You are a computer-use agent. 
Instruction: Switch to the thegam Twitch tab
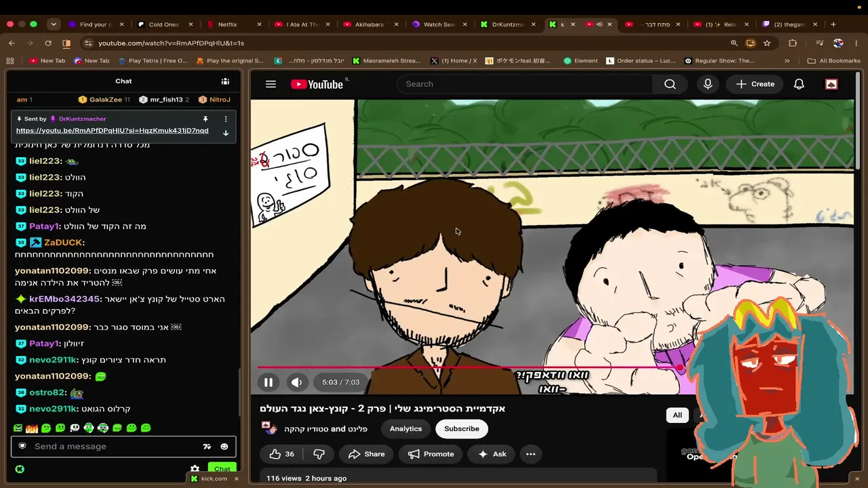(791, 24)
